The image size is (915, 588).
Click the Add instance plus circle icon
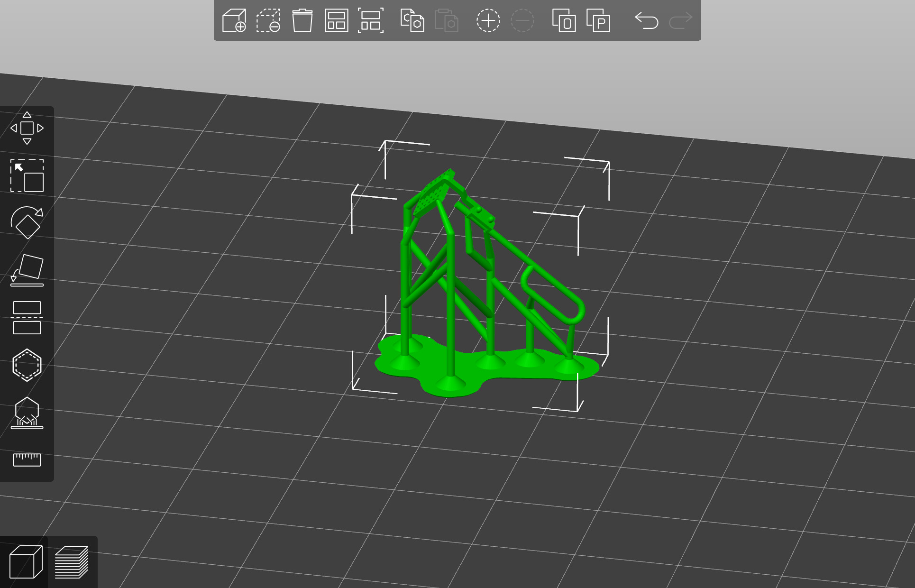[488, 21]
